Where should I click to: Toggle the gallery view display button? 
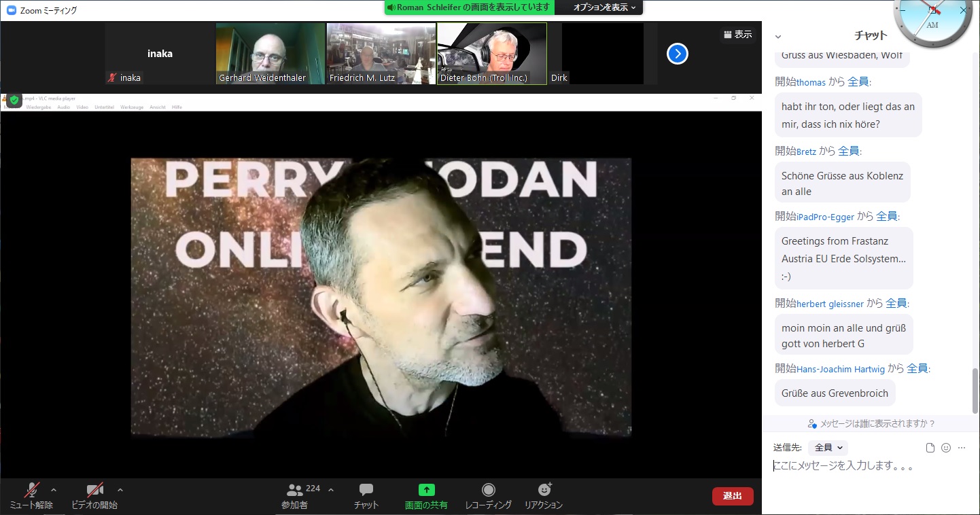(x=738, y=35)
